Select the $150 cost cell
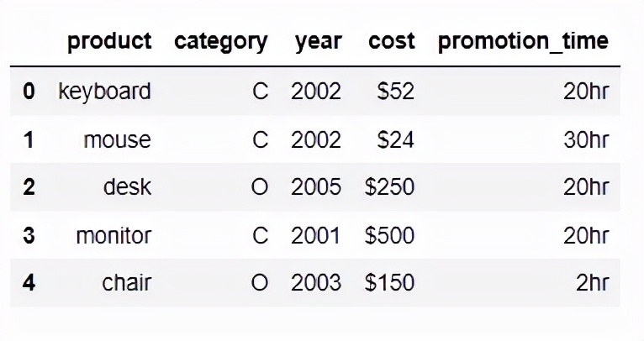This screenshot has width=644, height=341. click(389, 283)
